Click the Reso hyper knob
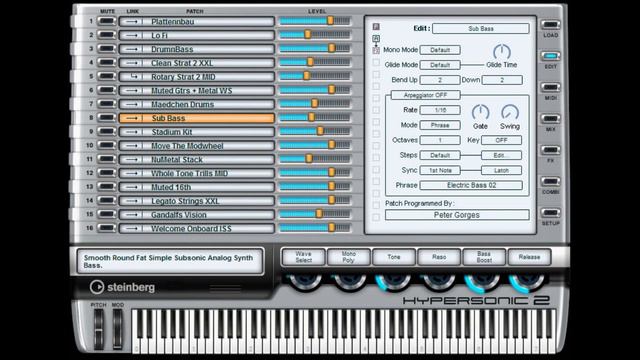 tap(439, 281)
